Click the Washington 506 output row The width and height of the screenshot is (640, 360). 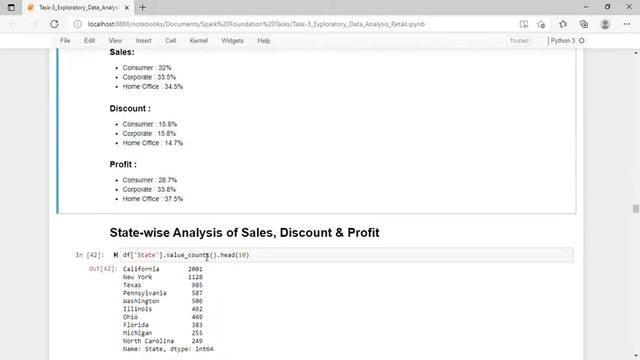pyautogui.click(x=162, y=301)
